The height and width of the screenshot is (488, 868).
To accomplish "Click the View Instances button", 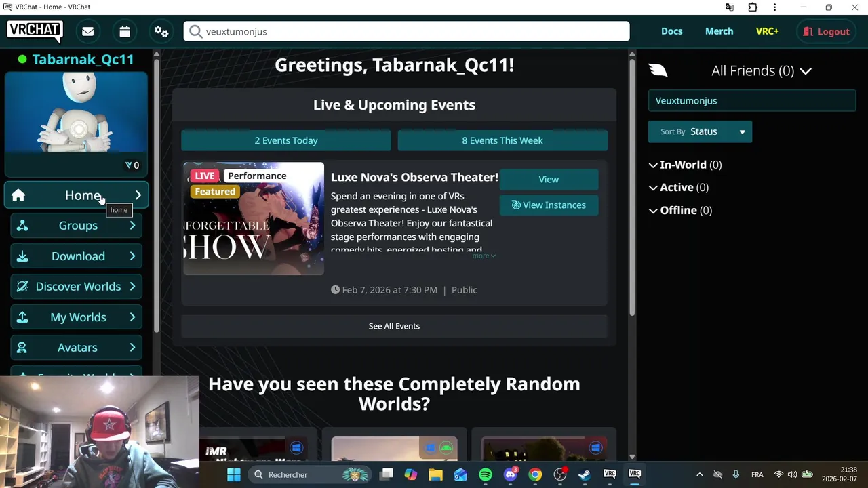I will [549, 205].
